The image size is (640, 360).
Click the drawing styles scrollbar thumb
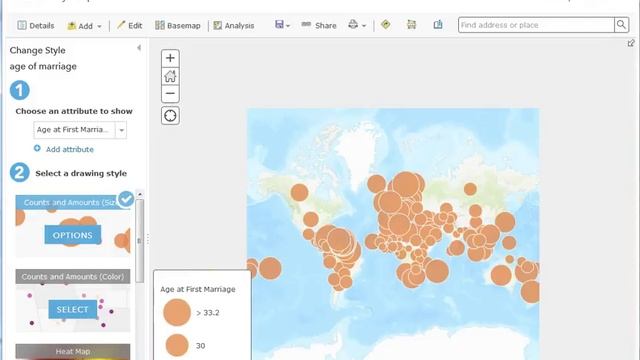point(140,240)
